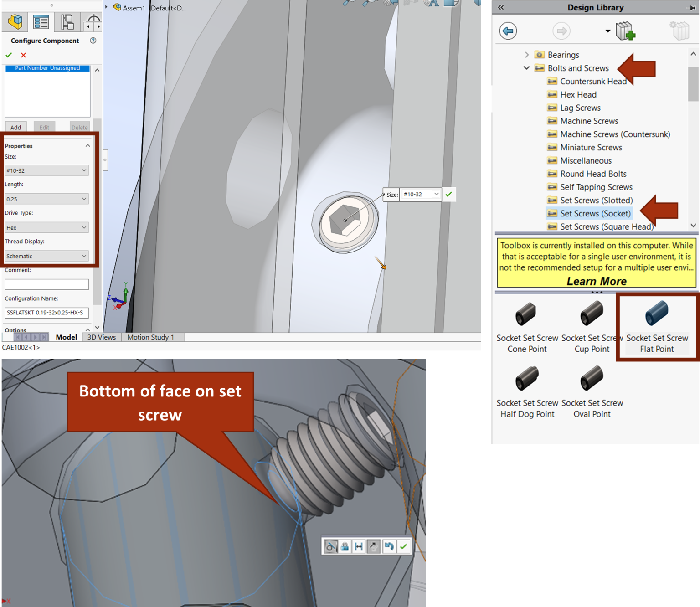
Task: Toggle the width mate option
Action: [x=359, y=546]
